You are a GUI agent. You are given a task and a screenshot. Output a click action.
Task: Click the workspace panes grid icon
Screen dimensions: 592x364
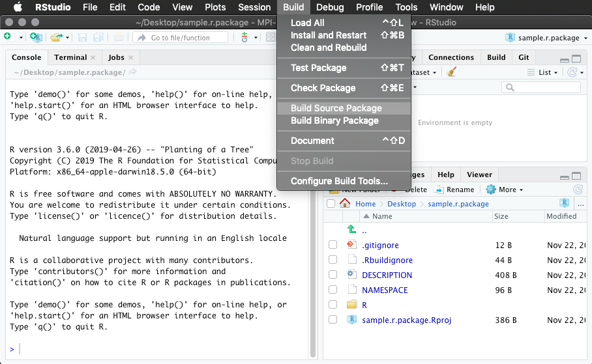[271, 37]
